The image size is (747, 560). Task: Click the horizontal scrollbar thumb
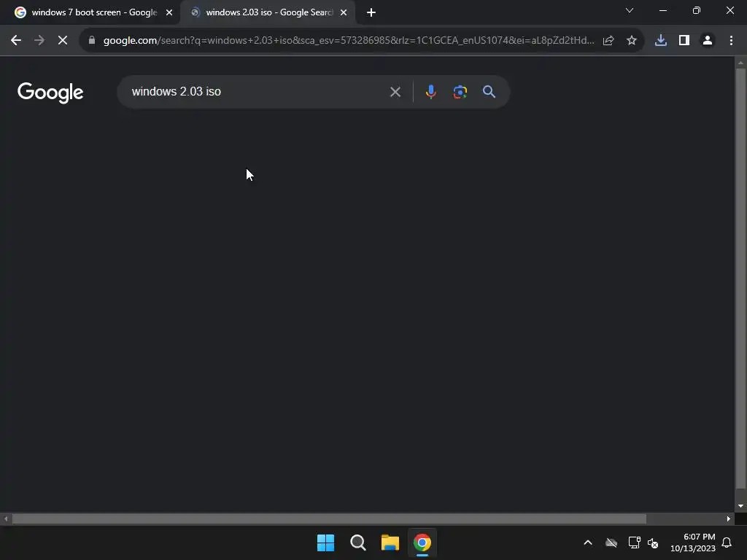(329, 519)
